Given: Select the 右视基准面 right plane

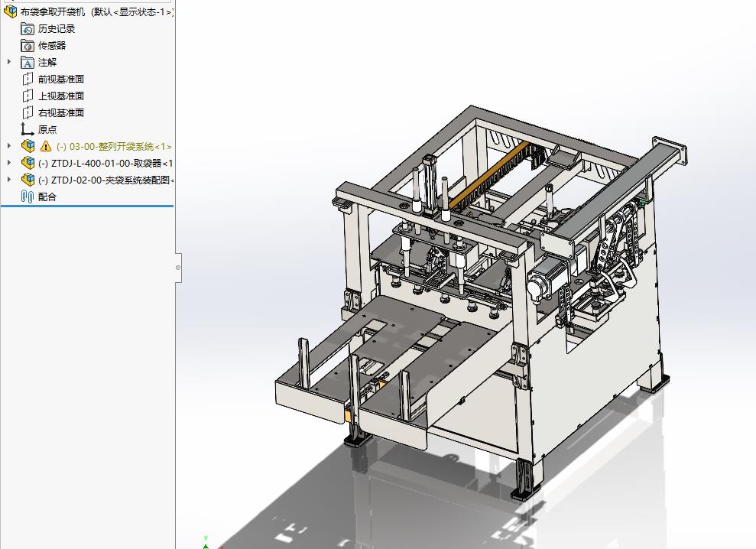Looking at the screenshot, I should point(60,113).
